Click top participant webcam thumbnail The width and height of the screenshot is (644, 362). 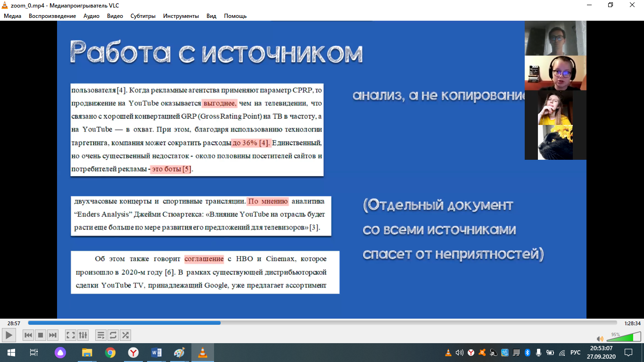(555, 38)
